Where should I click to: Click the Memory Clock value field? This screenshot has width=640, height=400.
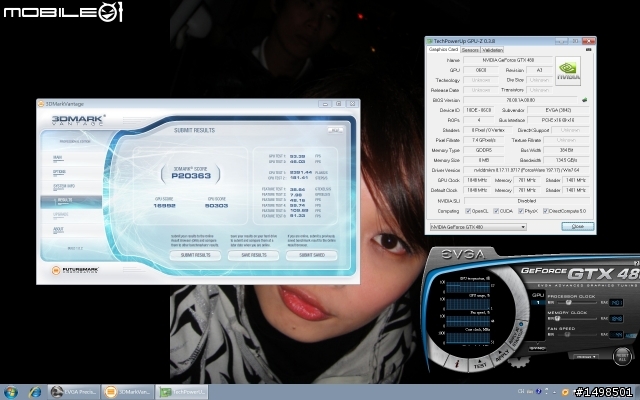[616, 318]
